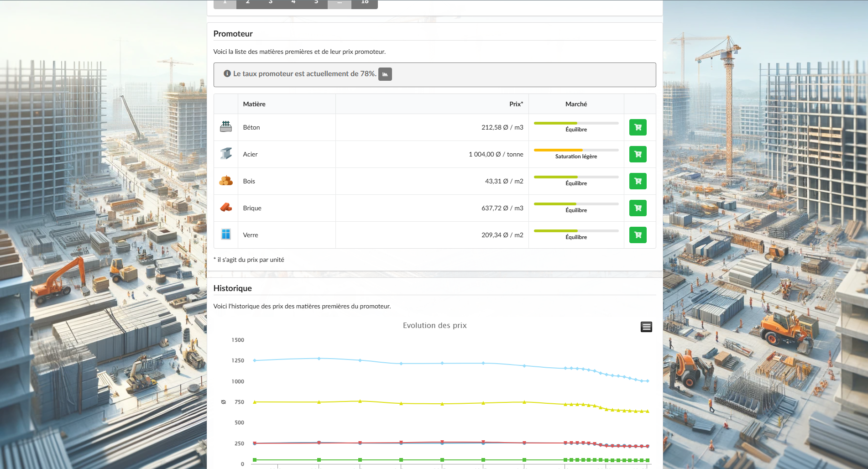Click the green cart button for Béton
The image size is (868, 469).
point(638,127)
